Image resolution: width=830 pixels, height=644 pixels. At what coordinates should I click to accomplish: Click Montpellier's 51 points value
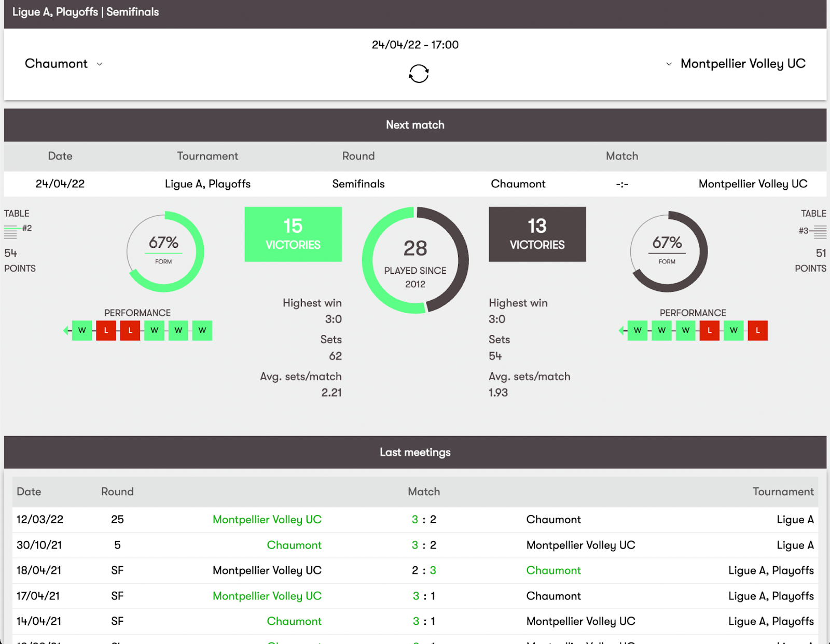(x=821, y=253)
